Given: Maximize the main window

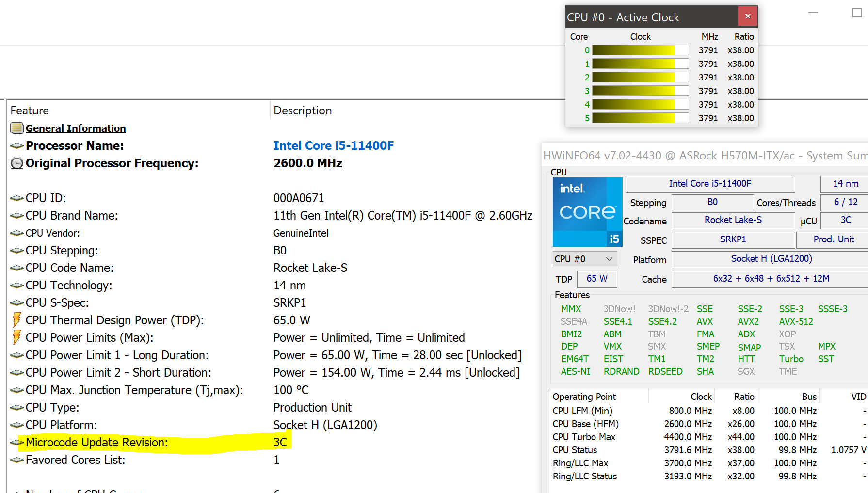Looking at the screenshot, I should [857, 13].
